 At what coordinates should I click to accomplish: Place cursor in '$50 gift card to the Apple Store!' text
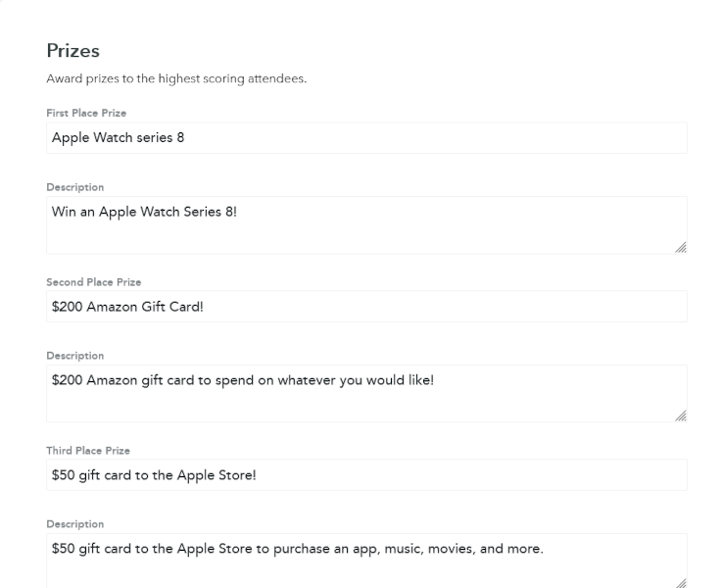tap(154, 475)
